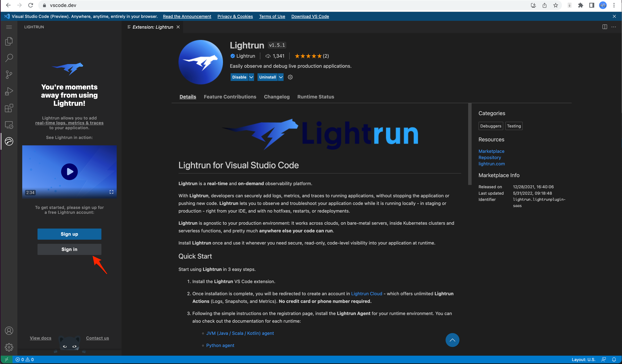Switch to the Feature Contributions tab

pyautogui.click(x=230, y=97)
